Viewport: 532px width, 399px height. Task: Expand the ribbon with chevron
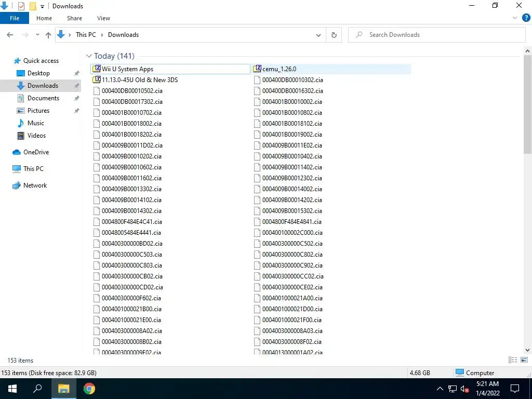515,18
